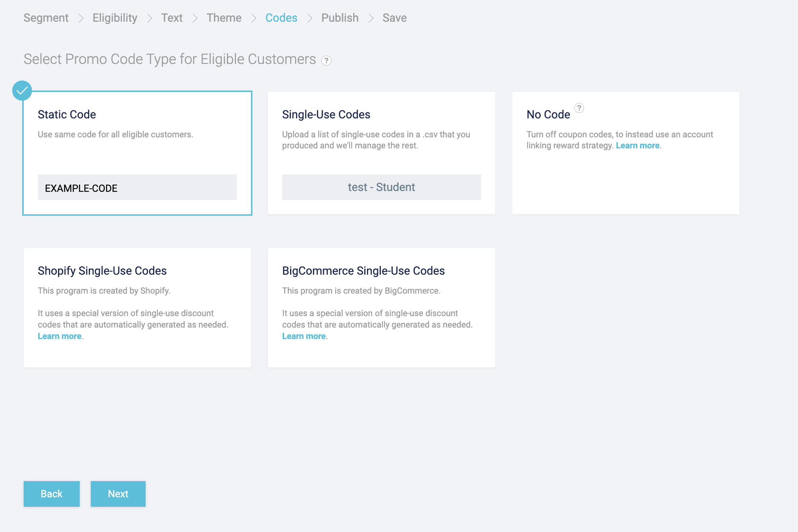Open the Text step in breadcrumb
Screen dimensions: 798x532
[172, 18]
